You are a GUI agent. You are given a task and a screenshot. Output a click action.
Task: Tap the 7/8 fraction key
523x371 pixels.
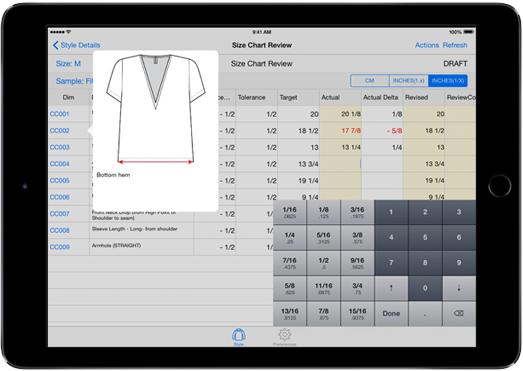(324, 314)
